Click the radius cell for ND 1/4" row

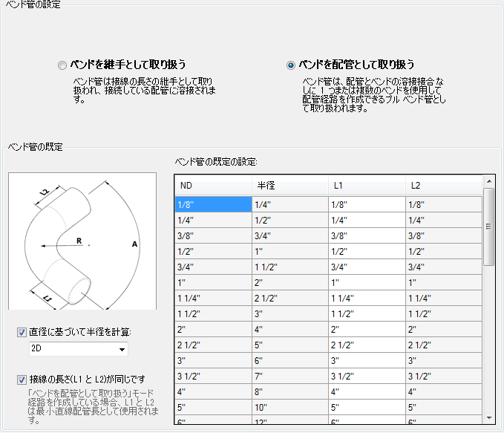(290, 220)
